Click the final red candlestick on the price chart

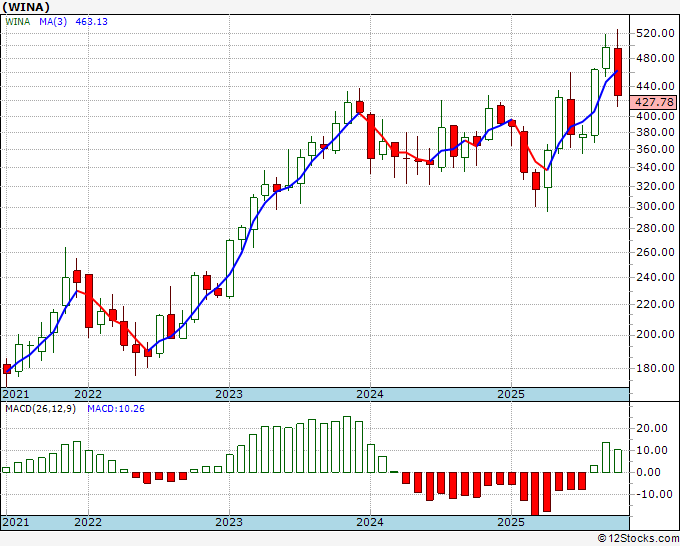[618, 72]
